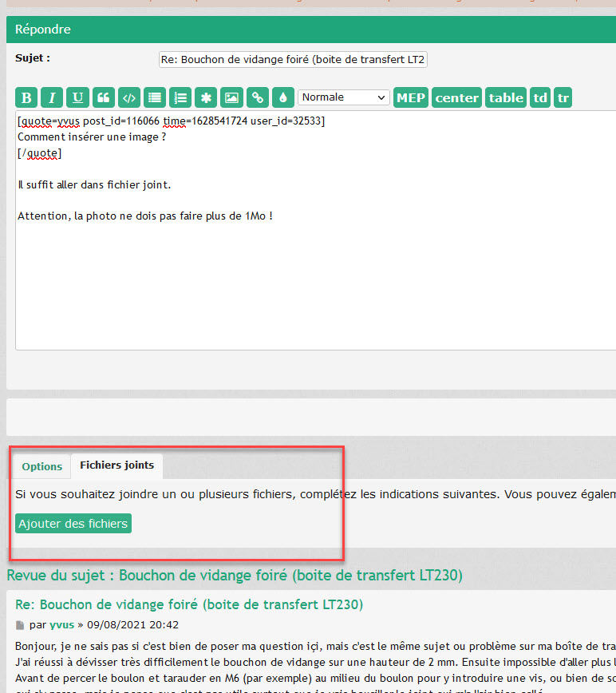
Task: Click the center alignment button
Action: pyautogui.click(x=456, y=98)
